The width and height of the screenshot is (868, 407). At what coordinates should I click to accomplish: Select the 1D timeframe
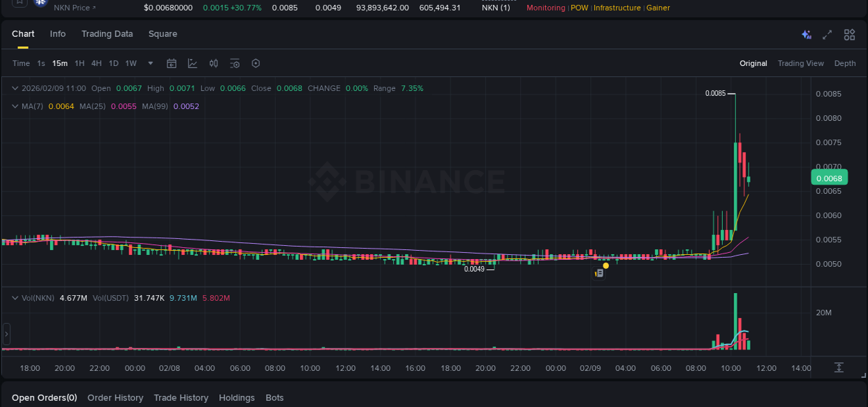click(113, 63)
